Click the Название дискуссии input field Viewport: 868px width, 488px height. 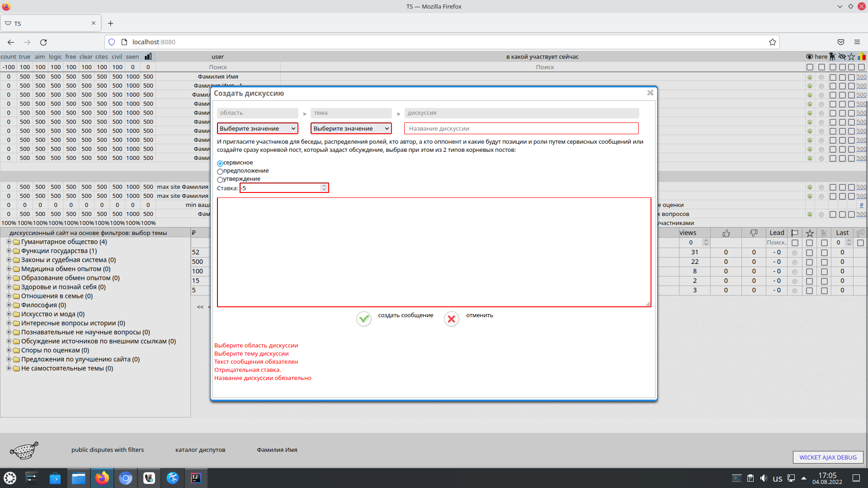click(x=521, y=128)
